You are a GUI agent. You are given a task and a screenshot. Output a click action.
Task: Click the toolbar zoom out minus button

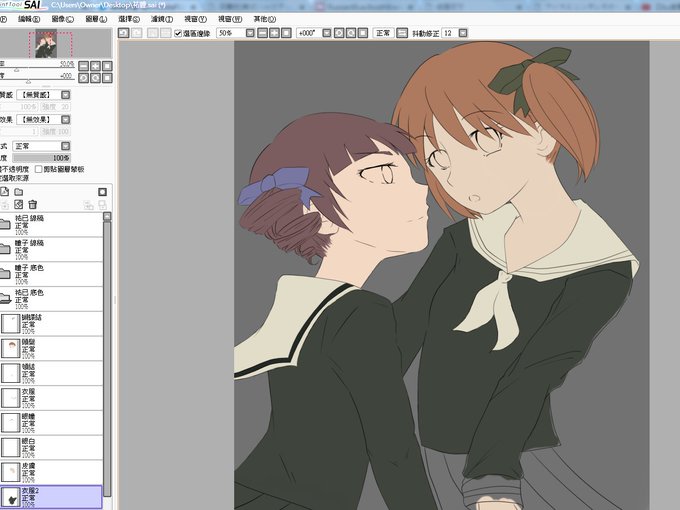click(x=262, y=33)
